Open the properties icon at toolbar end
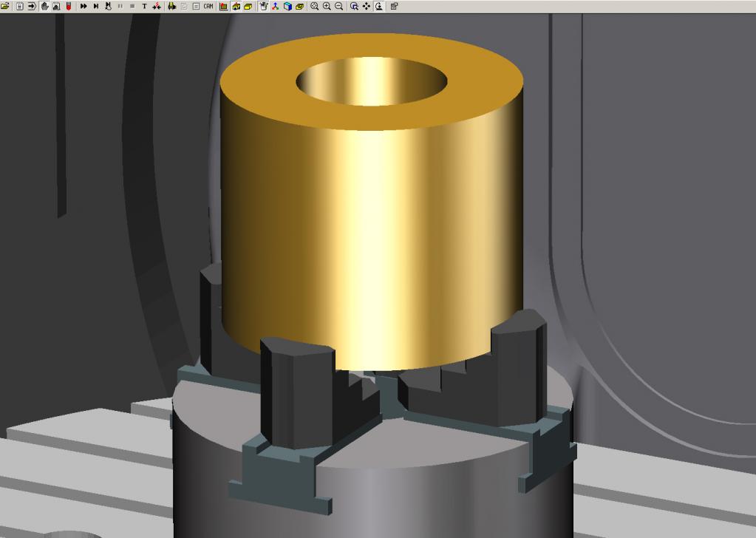Screen dimensions: 756x538 (x=394, y=6)
